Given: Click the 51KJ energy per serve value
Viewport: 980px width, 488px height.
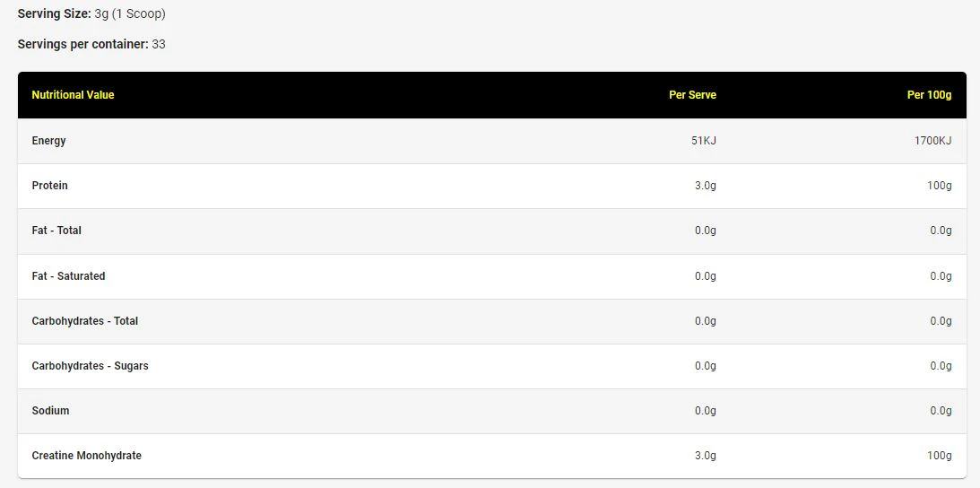Looking at the screenshot, I should tap(705, 141).
